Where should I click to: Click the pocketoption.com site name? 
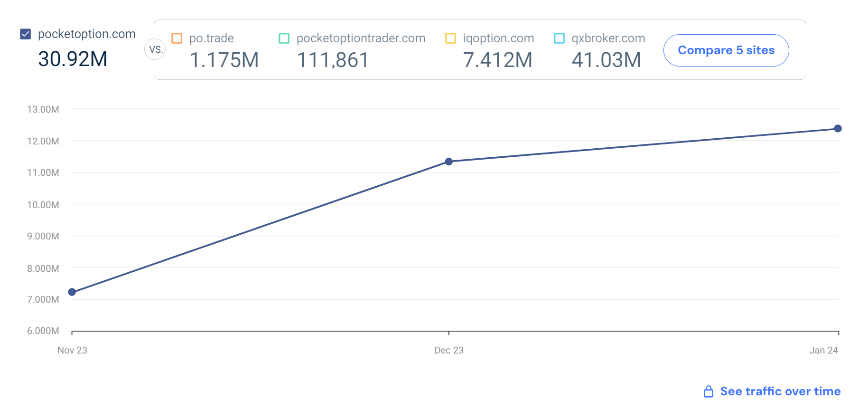pos(87,34)
